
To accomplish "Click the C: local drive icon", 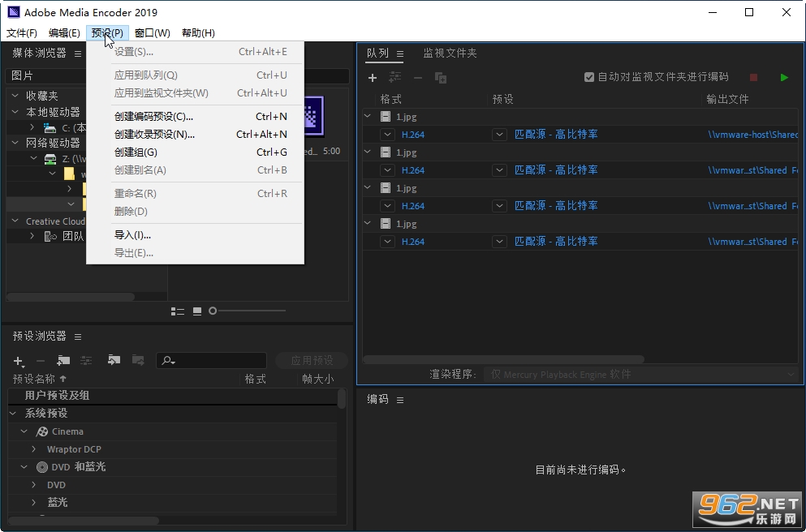I will tap(50, 127).
